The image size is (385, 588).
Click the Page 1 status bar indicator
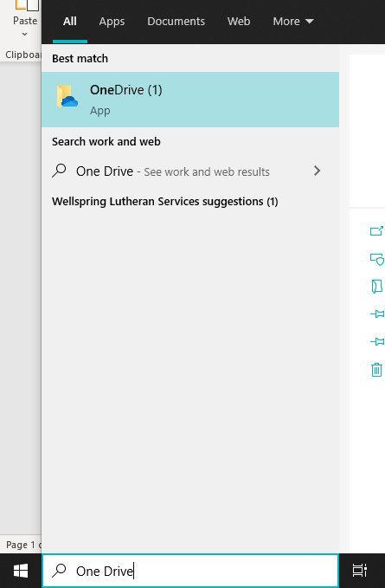click(x=22, y=545)
